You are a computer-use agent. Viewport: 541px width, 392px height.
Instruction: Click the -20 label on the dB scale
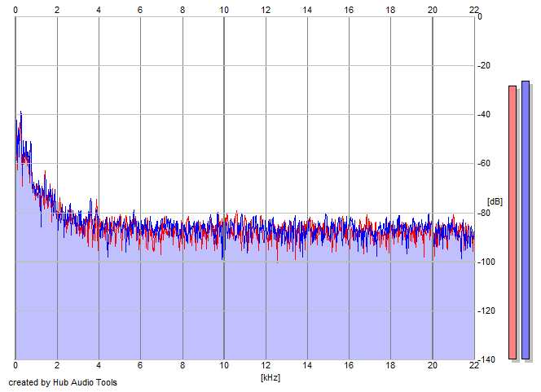(484, 65)
